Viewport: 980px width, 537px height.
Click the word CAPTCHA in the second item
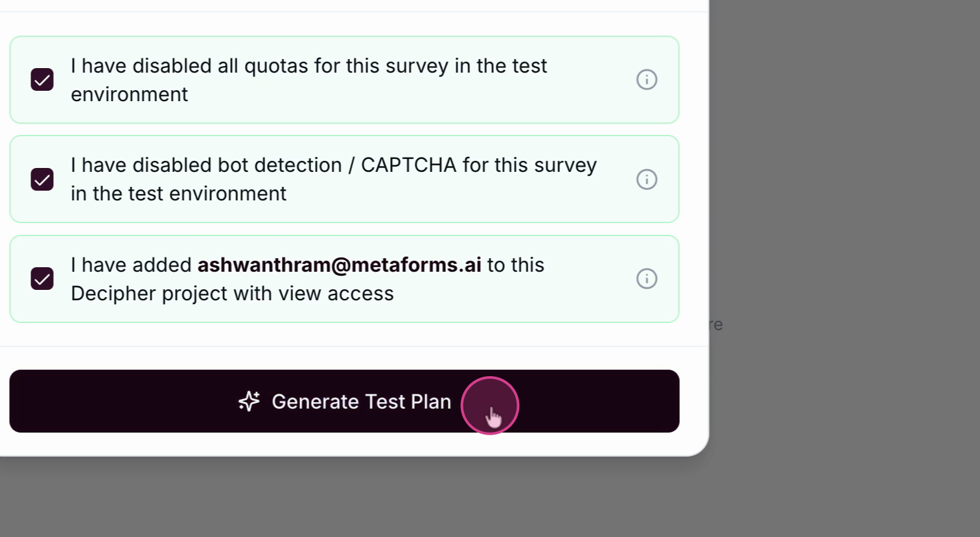[x=408, y=165]
